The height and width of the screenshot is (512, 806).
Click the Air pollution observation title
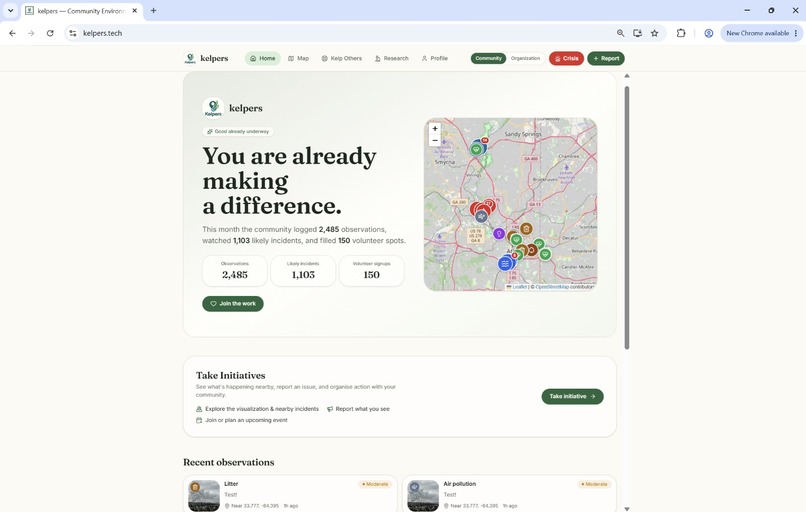460,484
